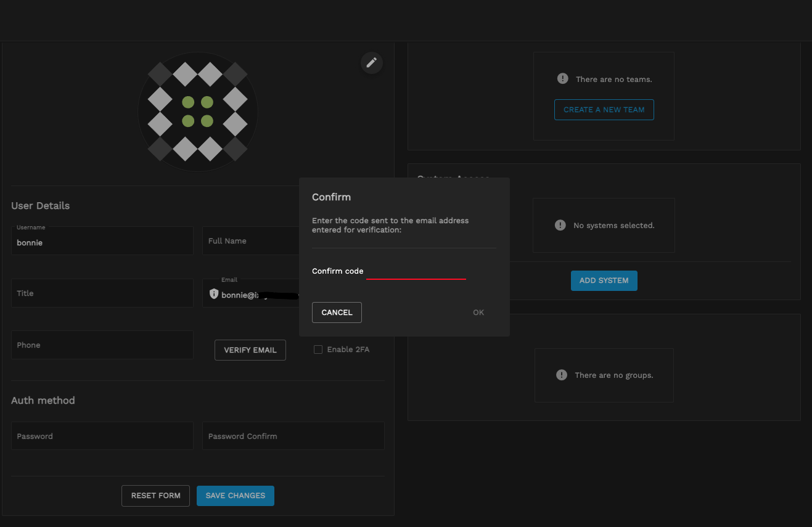The width and height of the screenshot is (812, 527).
Task: Click the Add System button
Action: coord(604,280)
